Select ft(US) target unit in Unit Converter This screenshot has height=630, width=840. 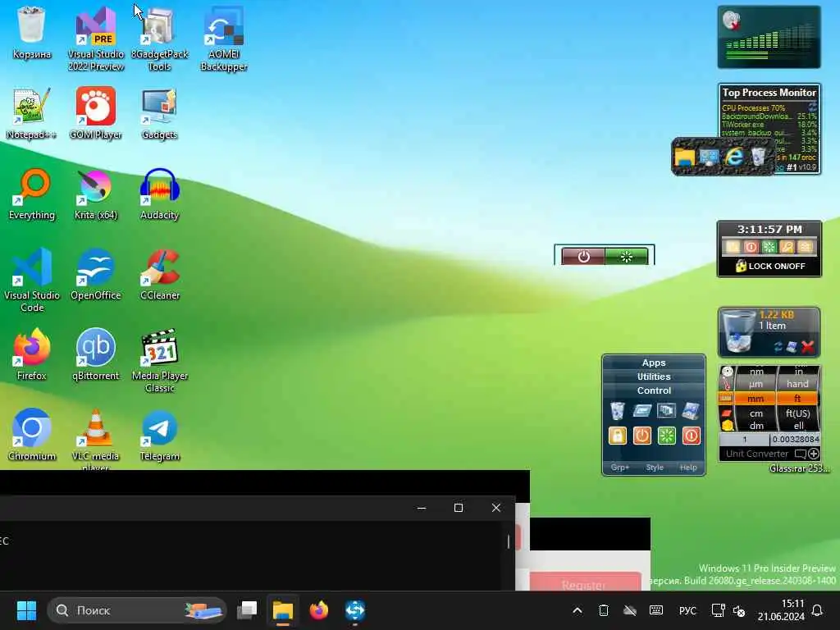coord(797,413)
